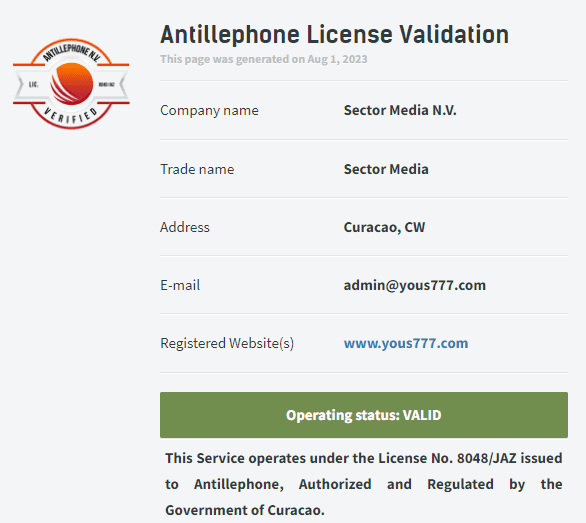Click the page generated on Aug 1, 2023 text
This screenshot has height=523, width=586.
pyautogui.click(x=264, y=59)
